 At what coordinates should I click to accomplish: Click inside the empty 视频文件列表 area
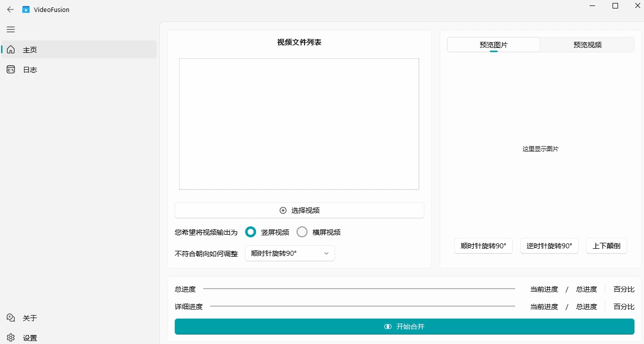299,124
